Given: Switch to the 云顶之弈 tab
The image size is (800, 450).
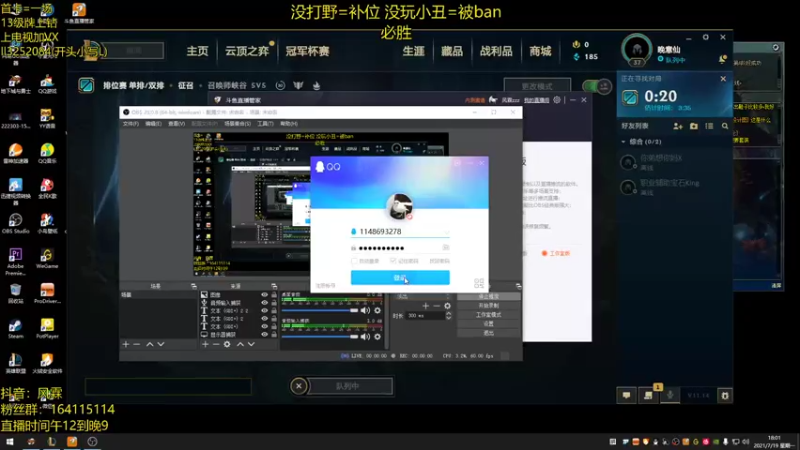Looking at the screenshot, I should [247, 51].
